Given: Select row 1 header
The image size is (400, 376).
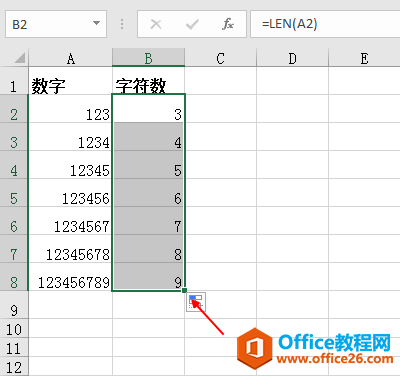Looking at the screenshot, I should [14, 81].
